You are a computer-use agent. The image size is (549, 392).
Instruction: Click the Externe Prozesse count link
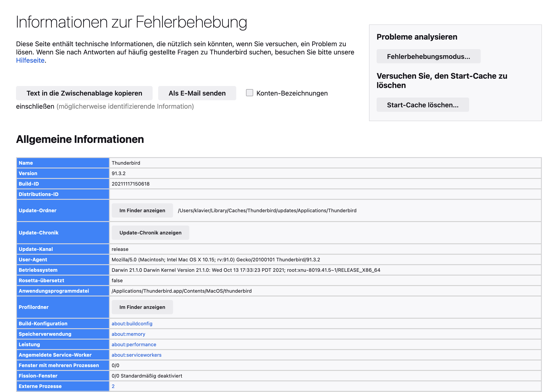pyautogui.click(x=113, y=386)
